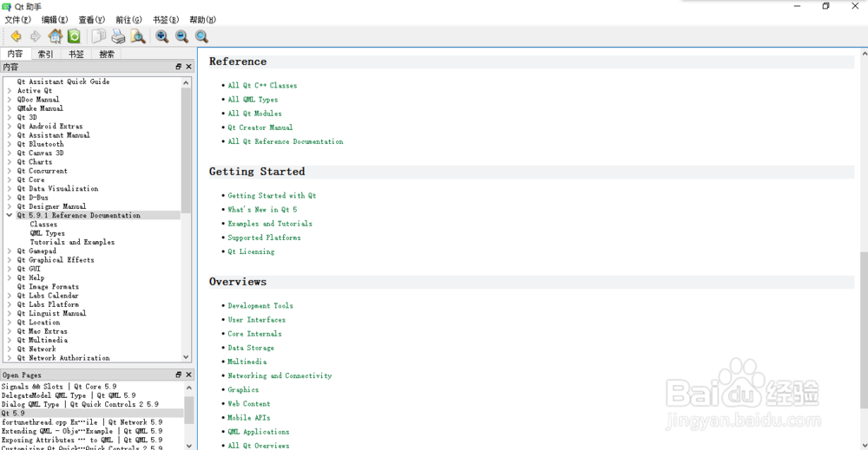The image size is (868, 450).
Task: Collapse Qt 5.9.1 Reference Documentation node
Action: pyautogui.click(x=10, y=215)
